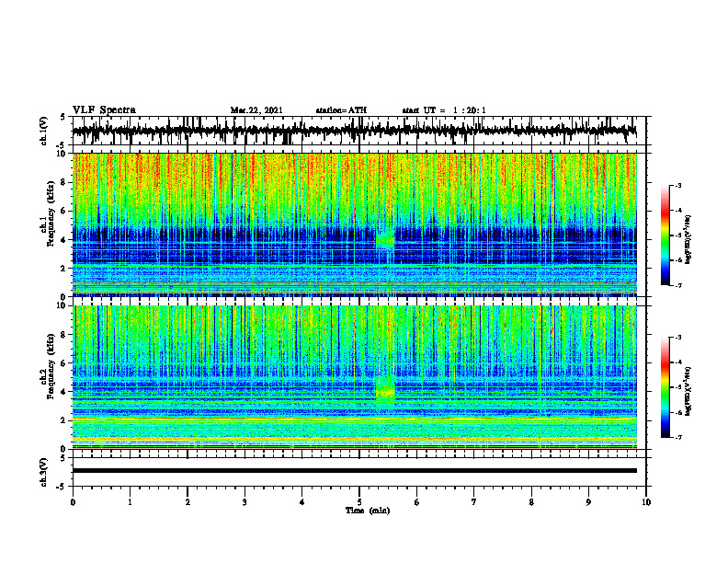Click time axis tick label "4"
Viewport: 728px width, 563px height.
pyautogui.click(x=302, y=502)
